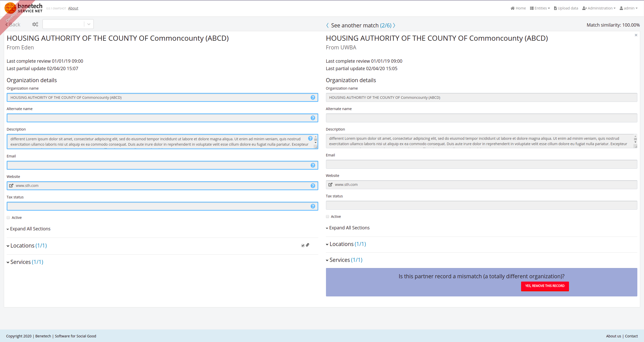Collapse the Services (1/1) section
This screenshot has width=644, height=342.
click(x=25, y=262)
